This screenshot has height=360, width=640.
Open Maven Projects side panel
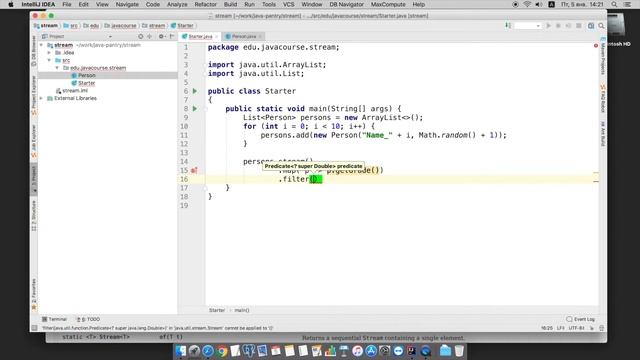click(603, 56)
